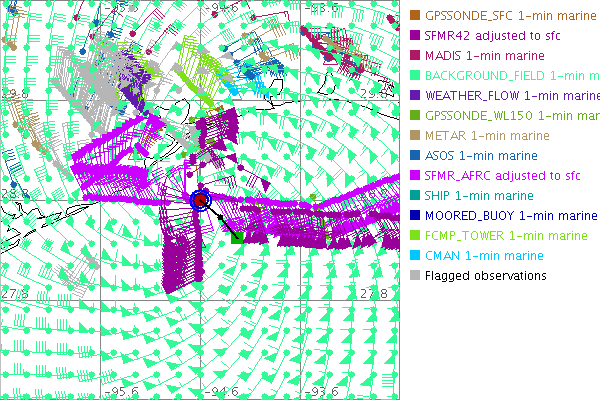Select the MOORED_BUOY dark blue swatch
The width and height of the screenshot is (600, 400).
pos(415,215)
